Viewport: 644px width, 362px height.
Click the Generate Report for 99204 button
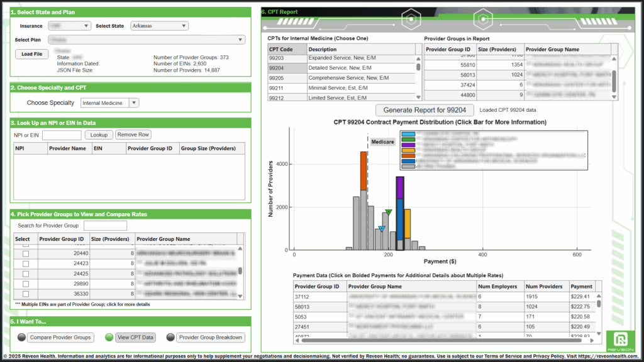tap(424, 109)
